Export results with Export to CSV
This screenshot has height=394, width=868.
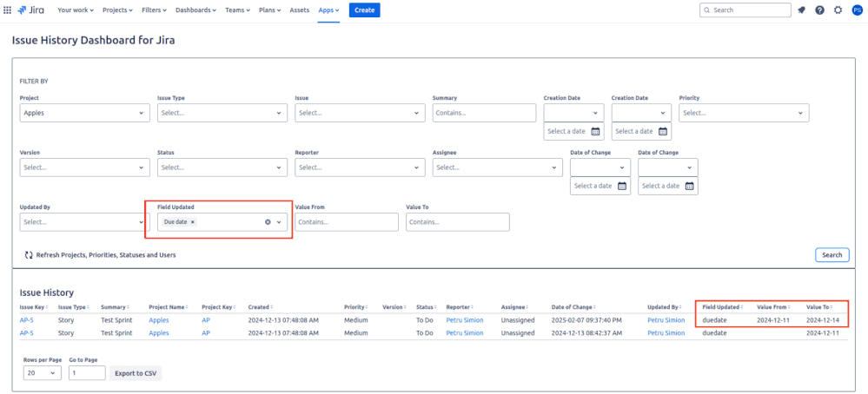coord(136,373)
